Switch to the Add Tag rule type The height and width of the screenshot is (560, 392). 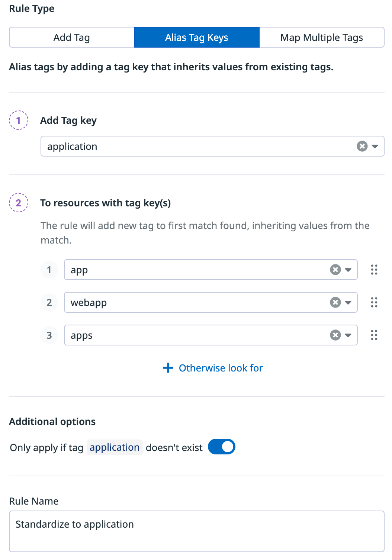point(71,37)
